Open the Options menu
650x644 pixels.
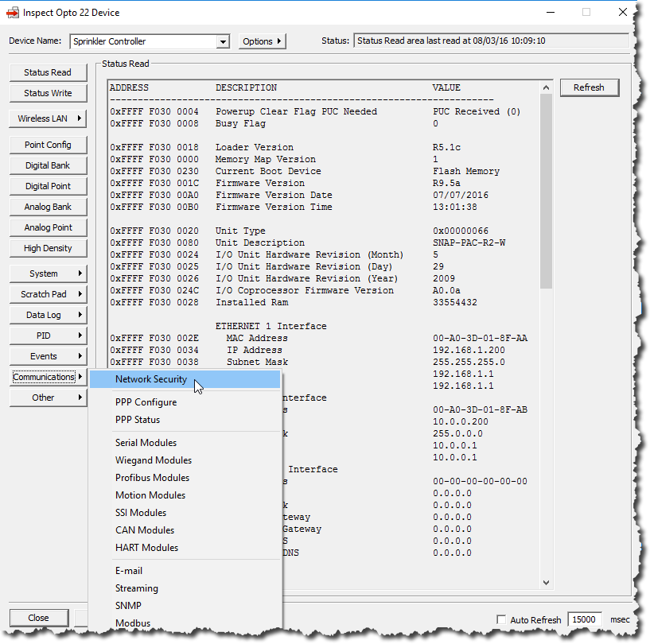coord(263,41)
